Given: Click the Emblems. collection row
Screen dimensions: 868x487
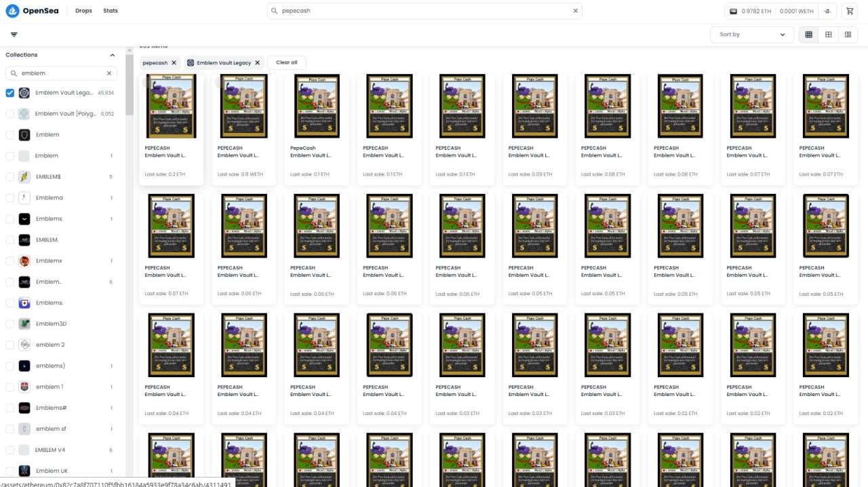Looking at the screenshot, I should (x=61, y=303).
